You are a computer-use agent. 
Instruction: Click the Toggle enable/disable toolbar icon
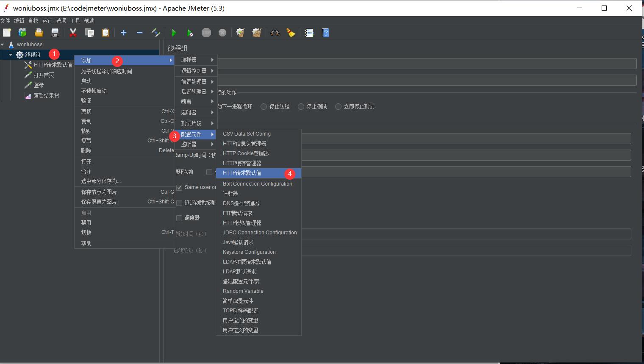[156, 33]
